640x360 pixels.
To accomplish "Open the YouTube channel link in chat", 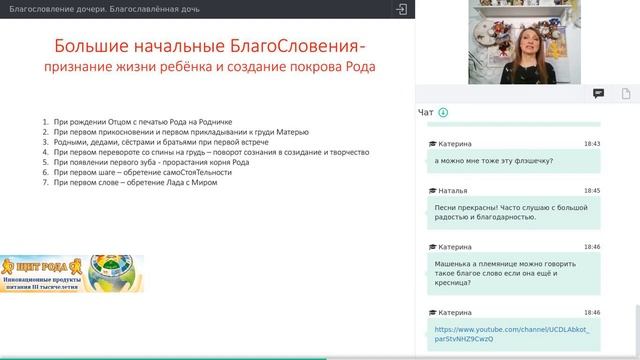I will tap(512, 334).
